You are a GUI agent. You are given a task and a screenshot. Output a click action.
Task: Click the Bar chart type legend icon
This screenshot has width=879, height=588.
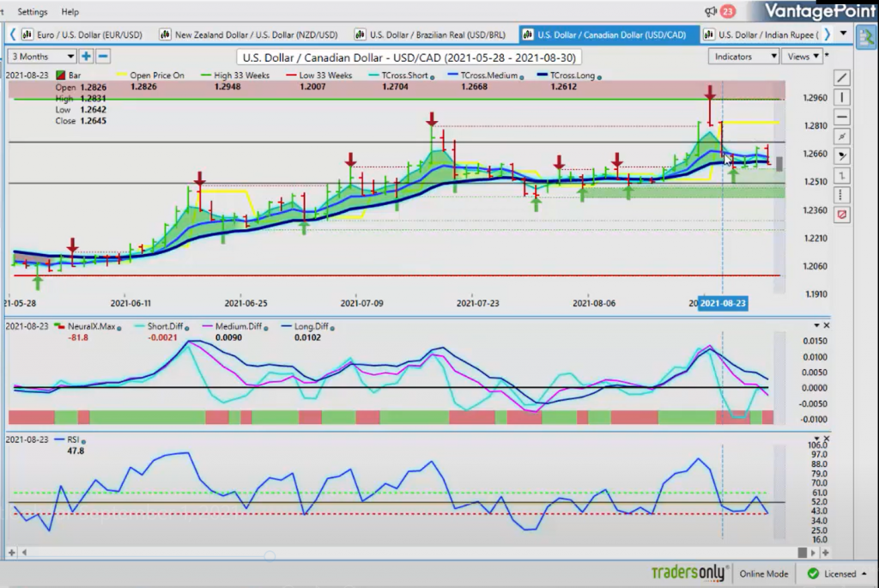(59, 76)
